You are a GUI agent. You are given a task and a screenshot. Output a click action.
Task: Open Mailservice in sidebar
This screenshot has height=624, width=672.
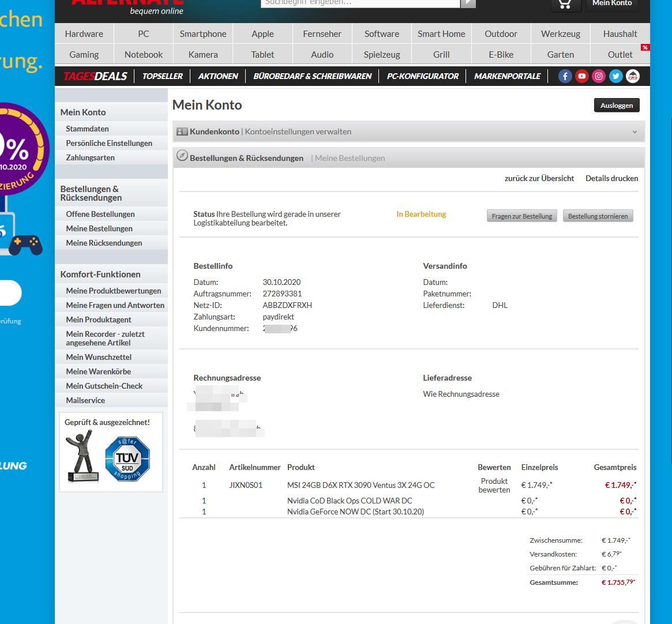coord(85,400)
